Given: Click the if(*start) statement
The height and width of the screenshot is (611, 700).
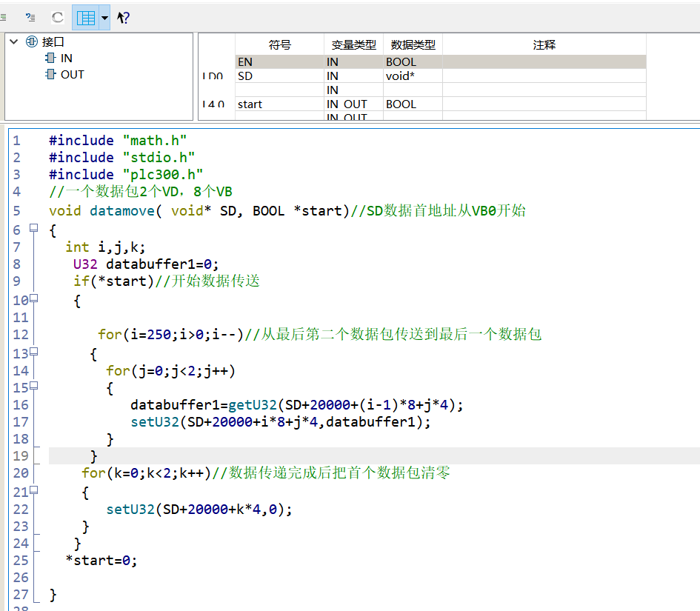Looking at the screenshot, I should [x=113, y=281].
